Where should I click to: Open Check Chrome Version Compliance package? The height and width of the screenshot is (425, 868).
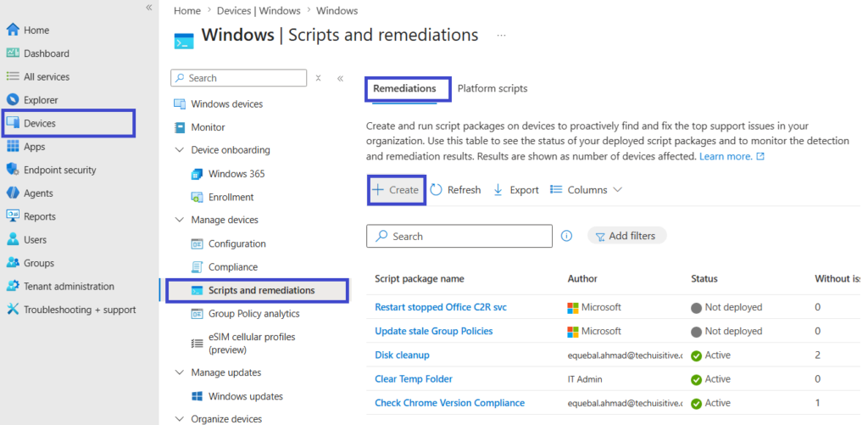click(449, 403)
